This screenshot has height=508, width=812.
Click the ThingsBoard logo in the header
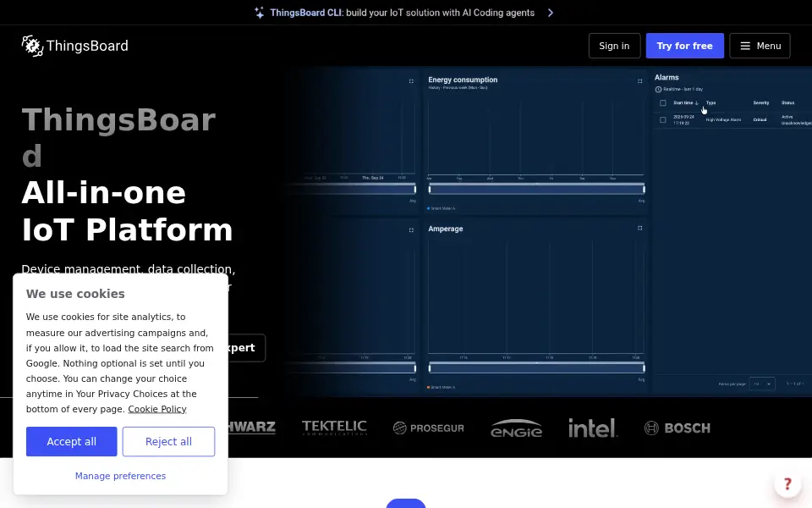[x=75, y=46]
